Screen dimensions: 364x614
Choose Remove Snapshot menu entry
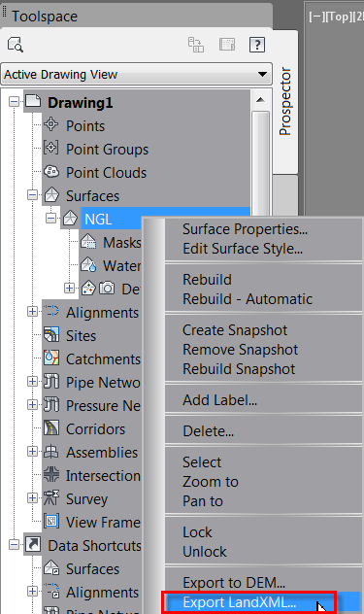coord(241,350)
